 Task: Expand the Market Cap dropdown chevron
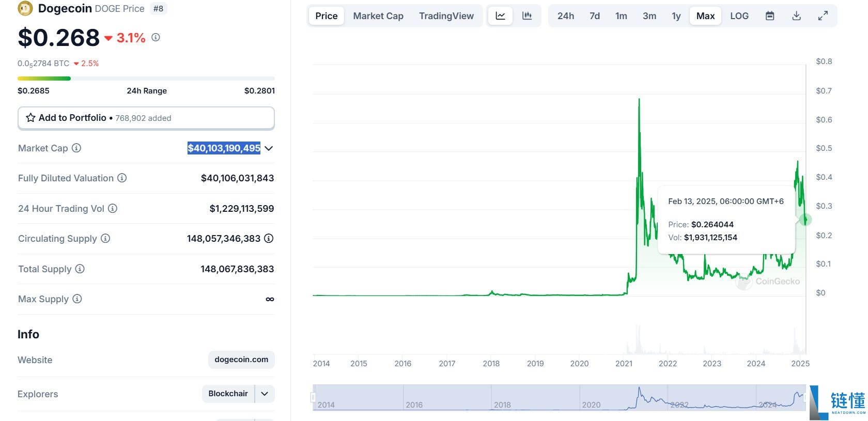[x=269, y=149]
